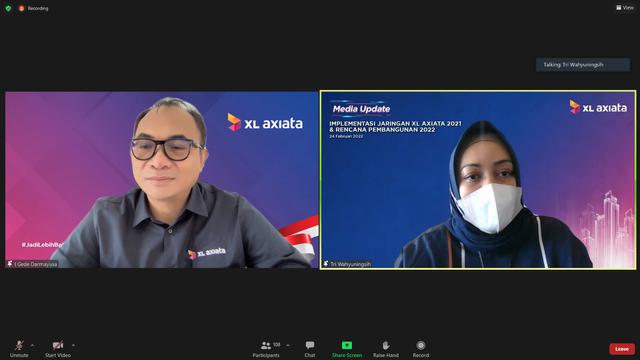Click the "Talking: Tri Wahyuningsih" banner
Screen dimensions: 640x360
[x=583, y=64]
